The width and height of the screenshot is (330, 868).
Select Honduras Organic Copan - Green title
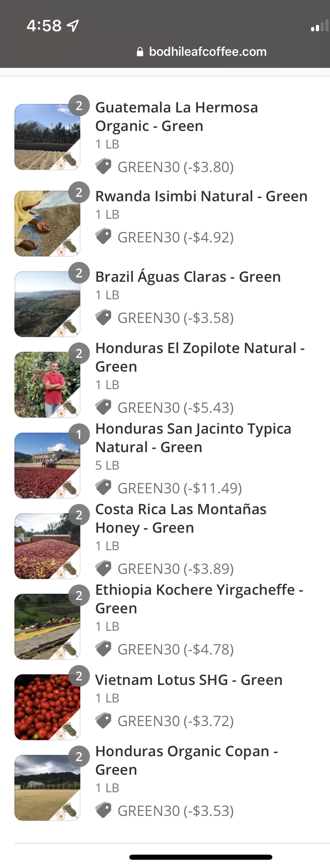tap(187, 760)
